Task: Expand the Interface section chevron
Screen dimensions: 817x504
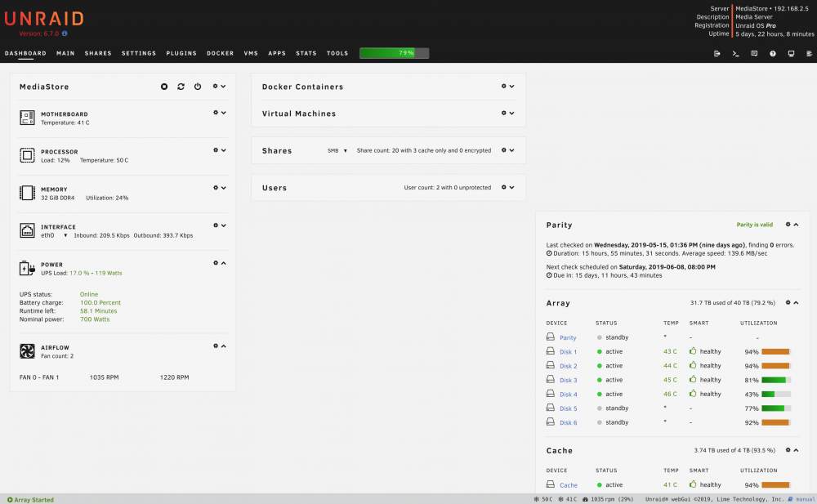Action: click(224, 225)
